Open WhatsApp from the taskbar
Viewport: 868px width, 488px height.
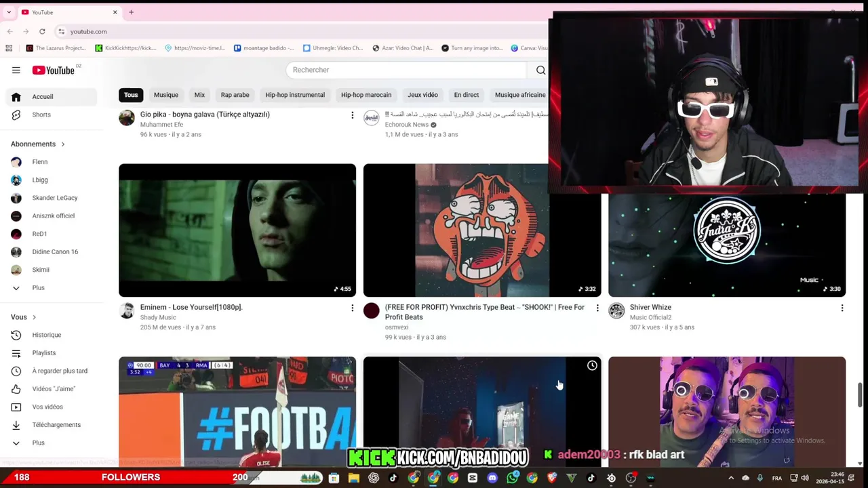click(x=512, y=478)
